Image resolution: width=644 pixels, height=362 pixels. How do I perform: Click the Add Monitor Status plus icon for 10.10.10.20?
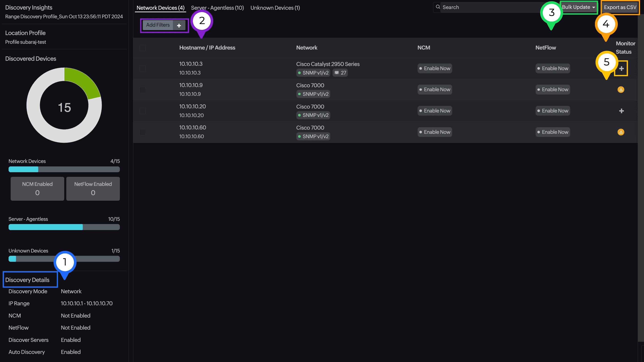click(x=622, y=111)
